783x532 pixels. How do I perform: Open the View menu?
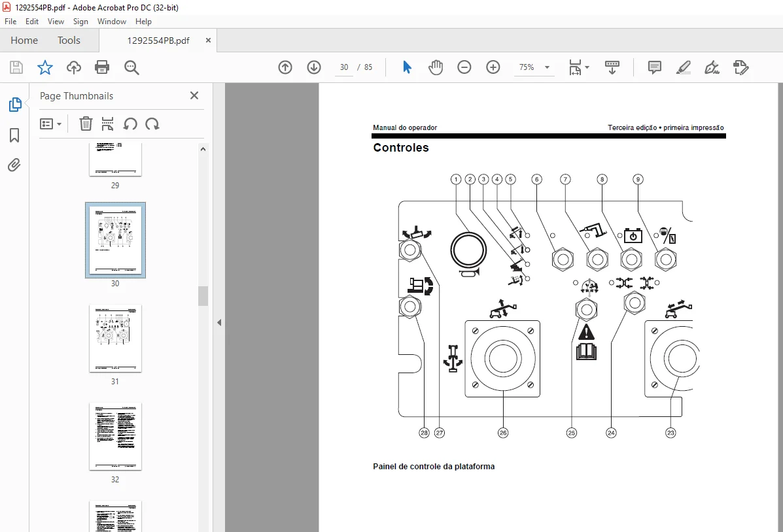tap(56, 22)
